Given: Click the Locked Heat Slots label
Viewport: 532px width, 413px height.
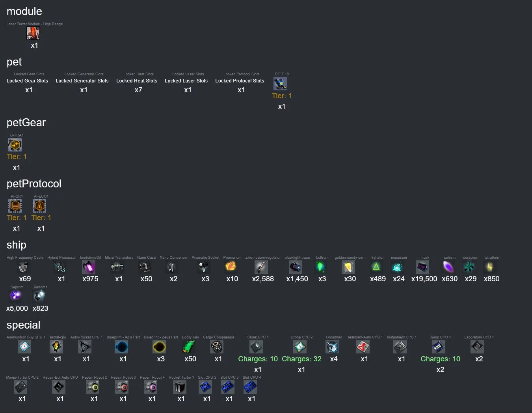Looking at the screenshot, I should pyautogui.click(x=137, y=81).
